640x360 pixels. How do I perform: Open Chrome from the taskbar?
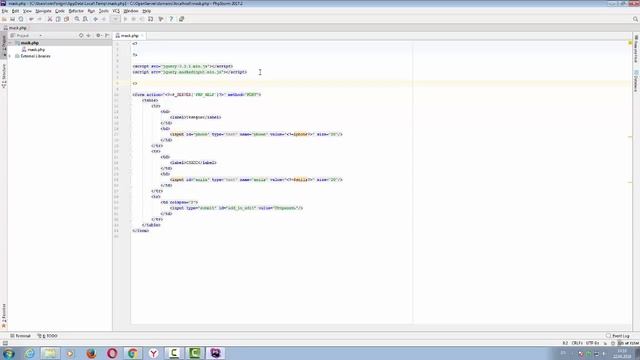click(133, 353)
